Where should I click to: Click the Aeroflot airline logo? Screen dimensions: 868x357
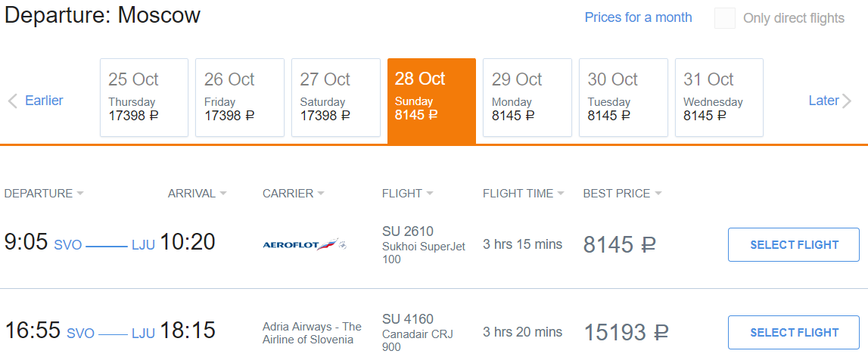pos(304,245)
